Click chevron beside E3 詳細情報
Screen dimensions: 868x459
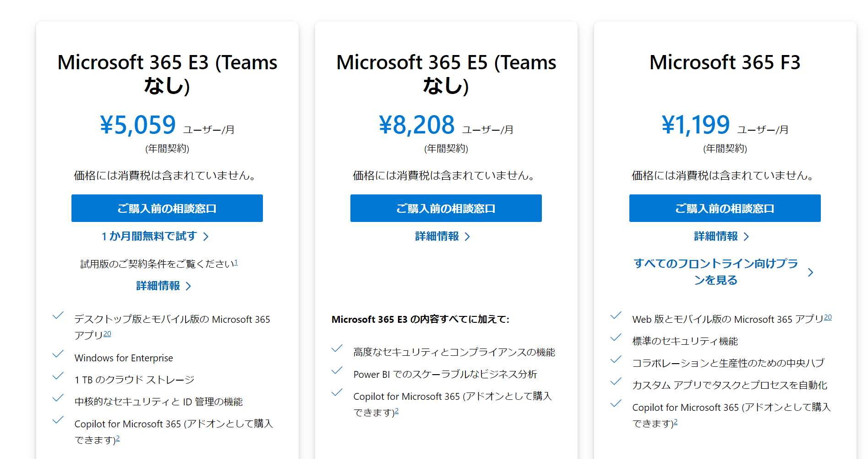coord(188,286)
